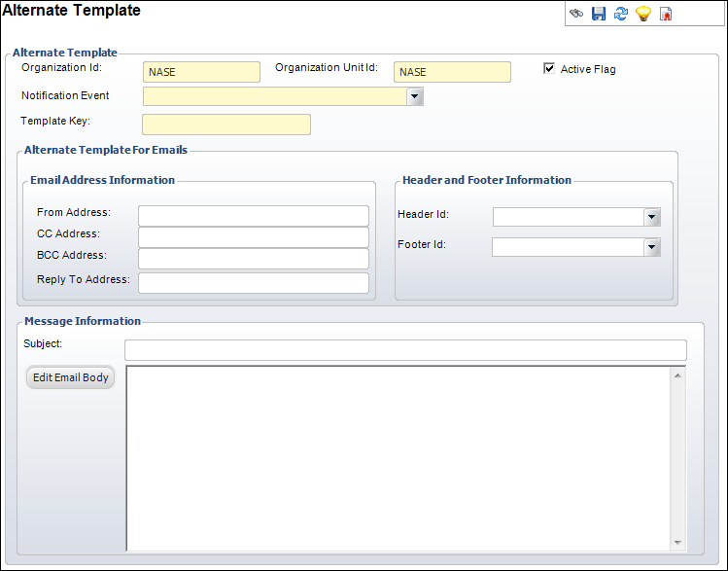Save the template with floppy disk icon
This screenshot has width=728, height=571.
point(599,14)
